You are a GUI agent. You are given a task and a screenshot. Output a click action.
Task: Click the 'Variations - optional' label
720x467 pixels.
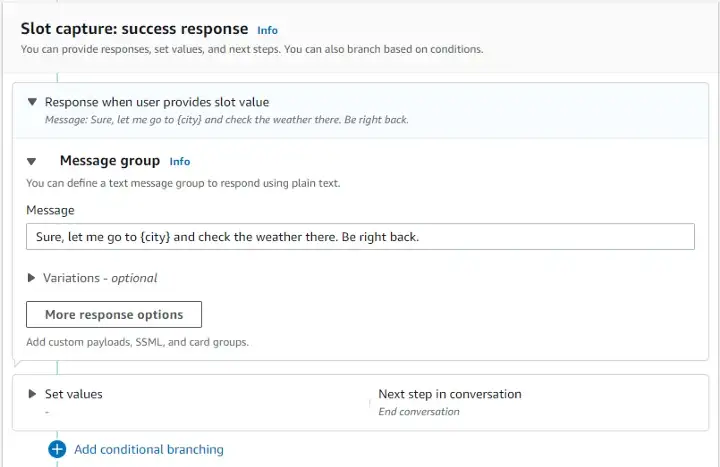[x=100, y=278]
